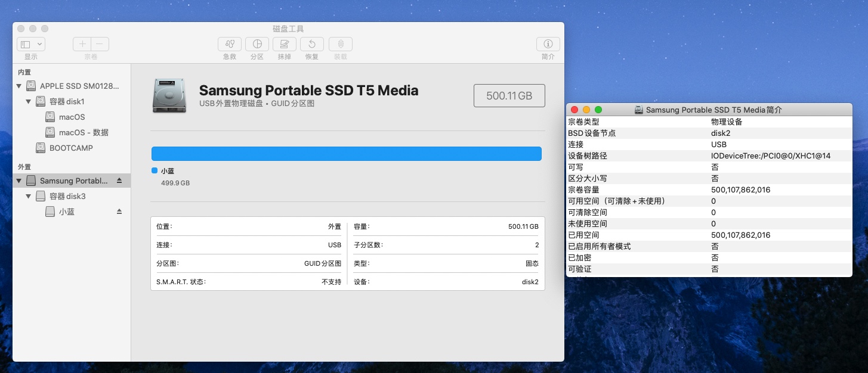This screenshot has width=868, height=373.
Task: Select the macOS volume in sidebar
Action: coord(72,117)
